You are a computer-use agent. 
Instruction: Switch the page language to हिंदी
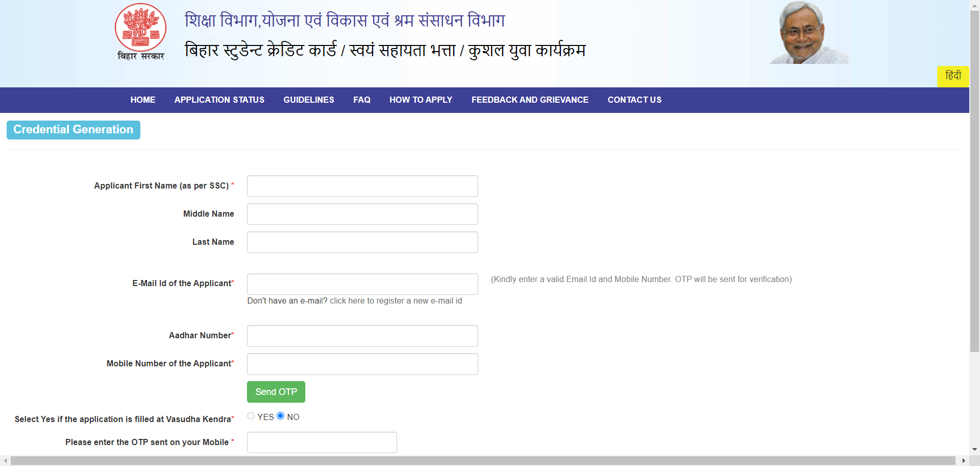click(952, 76)
